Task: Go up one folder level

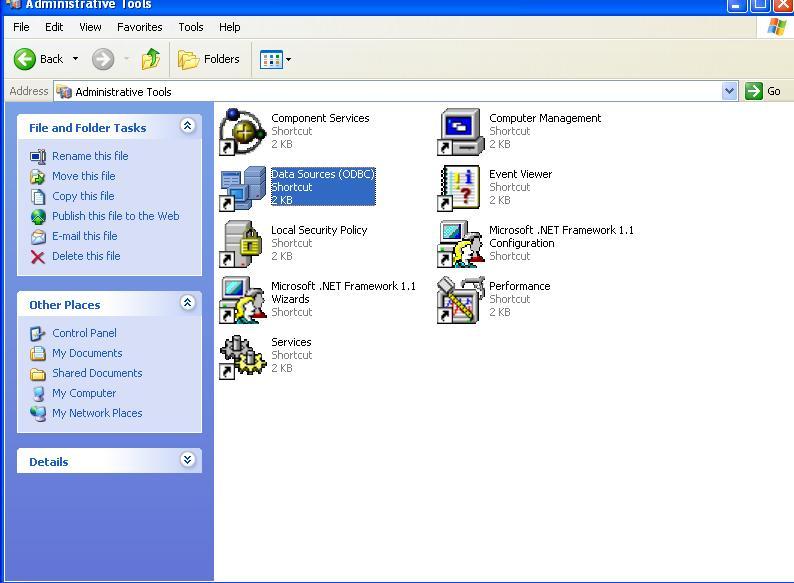Action: tap(150, 59)
